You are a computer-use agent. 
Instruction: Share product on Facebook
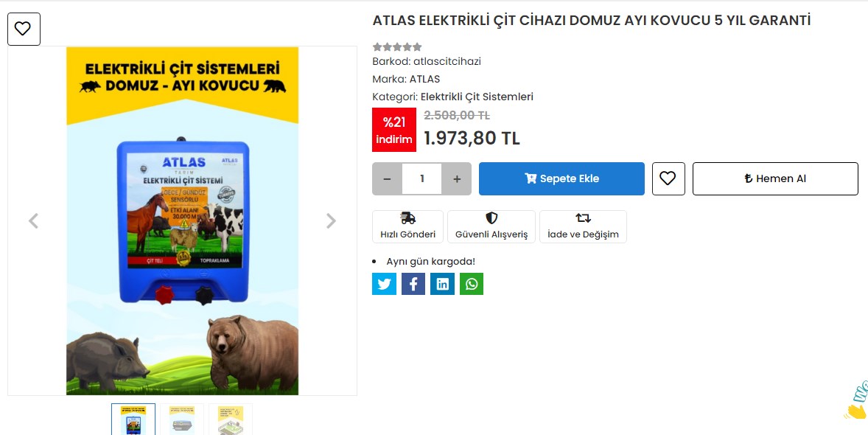coord(413,284)
